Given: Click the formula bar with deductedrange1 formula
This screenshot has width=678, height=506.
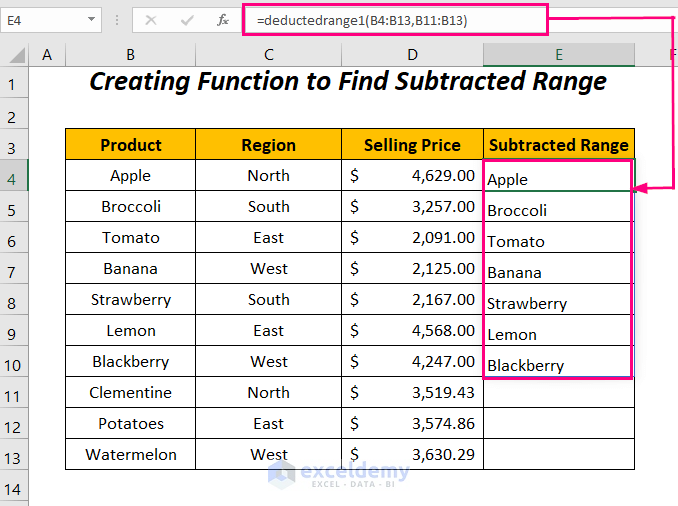Looking at the screenshot, I should 395,20.
